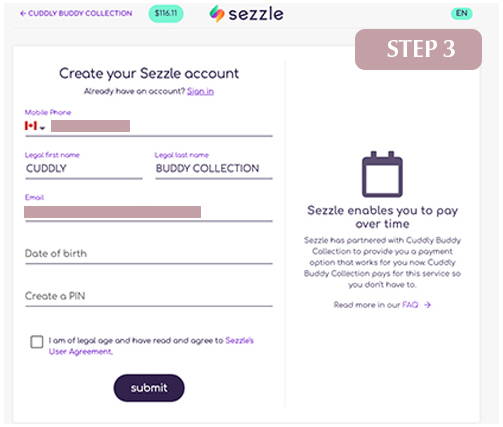Click the Canada flag icon

coord(31,126)
